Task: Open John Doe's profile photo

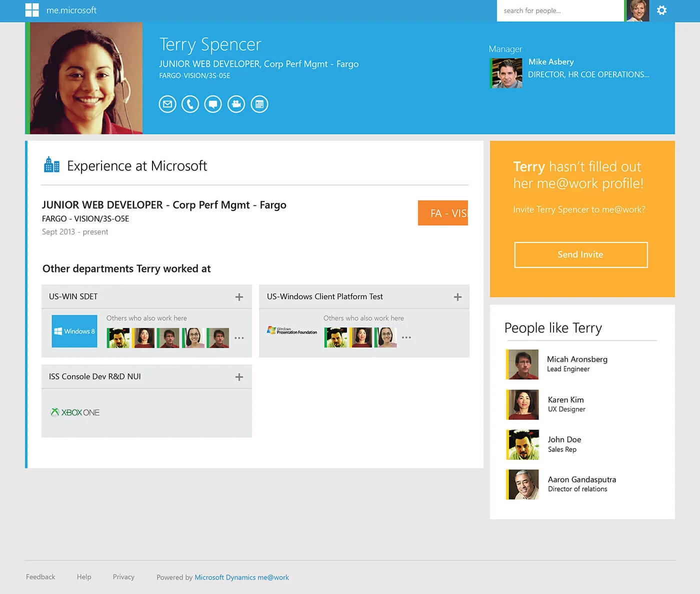Action: [522, 444]
